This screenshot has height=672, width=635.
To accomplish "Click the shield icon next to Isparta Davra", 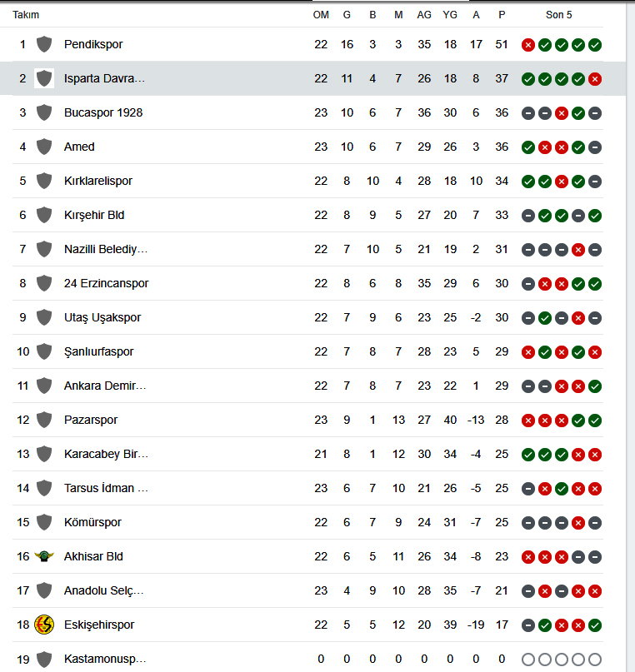I will (x=44, y=78).
